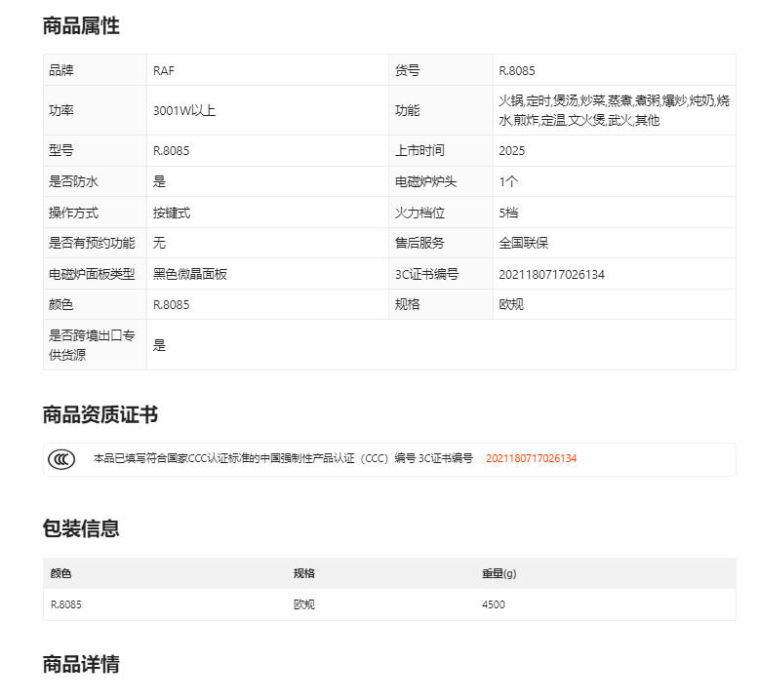
Task: Click the 商品资质证书 section heading
Action: tap(100, 415)
